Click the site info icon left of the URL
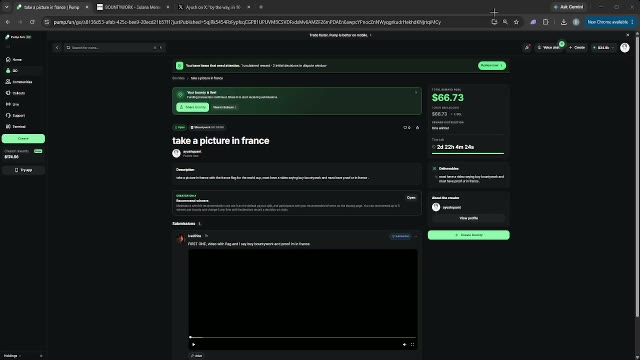This screenshot has width=640, height=360. (47, 22)
